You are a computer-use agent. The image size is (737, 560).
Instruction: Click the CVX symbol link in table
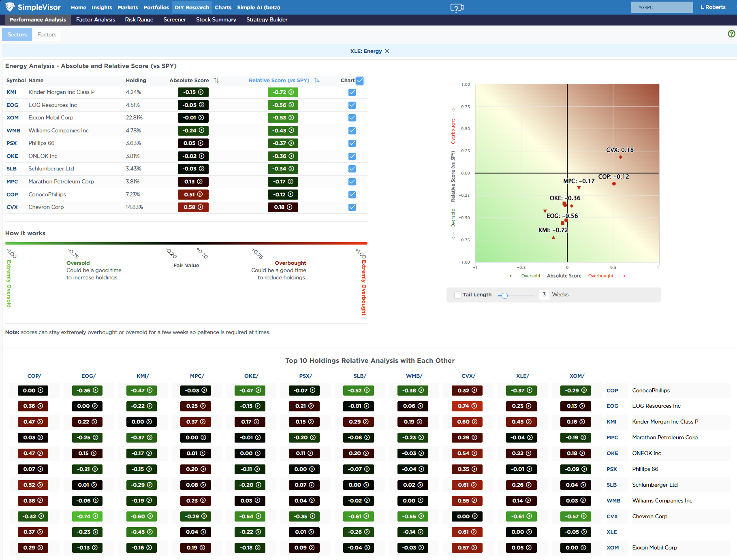tap(12, 207)
